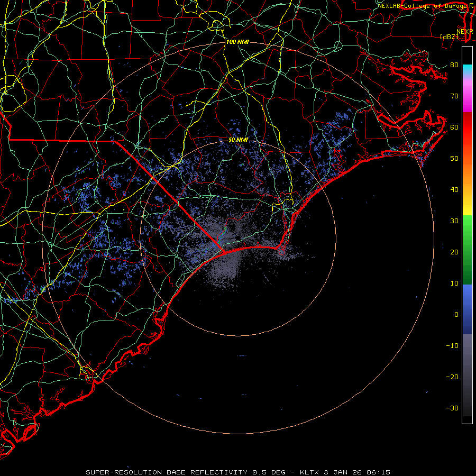
Task: Click the 30 value on the dBZ scale
Action: click(454, 221)
